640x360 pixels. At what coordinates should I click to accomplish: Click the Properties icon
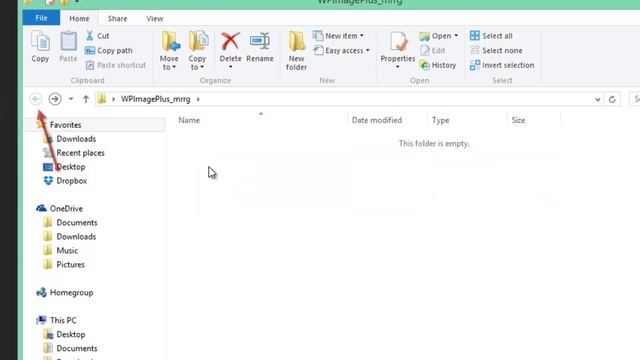click(x=398, y=42)
